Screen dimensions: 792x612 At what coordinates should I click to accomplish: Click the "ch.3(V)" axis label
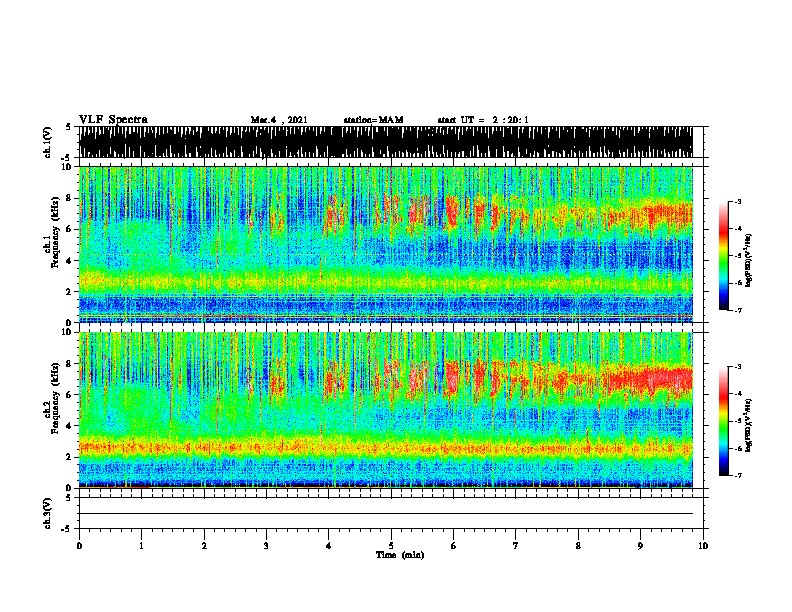coord(47,513)
